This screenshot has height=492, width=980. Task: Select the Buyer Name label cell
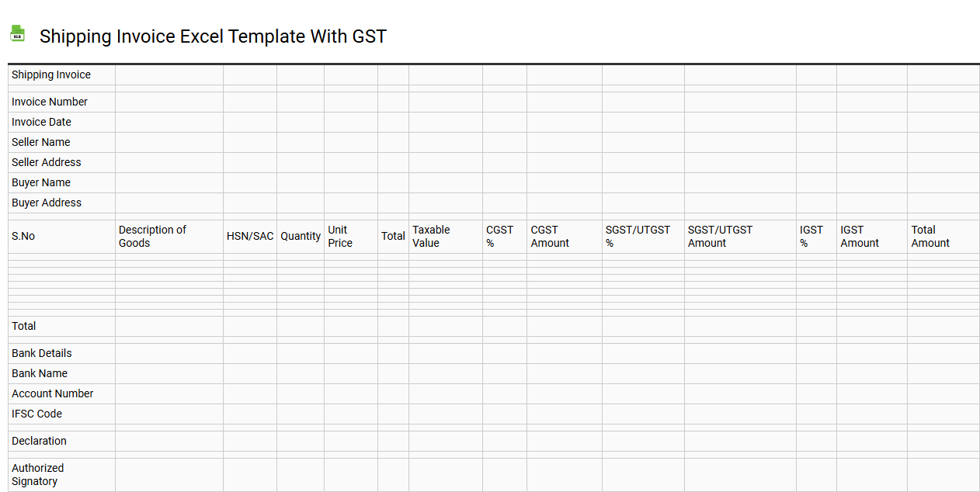pyautogui.click(x=41, y=182)
